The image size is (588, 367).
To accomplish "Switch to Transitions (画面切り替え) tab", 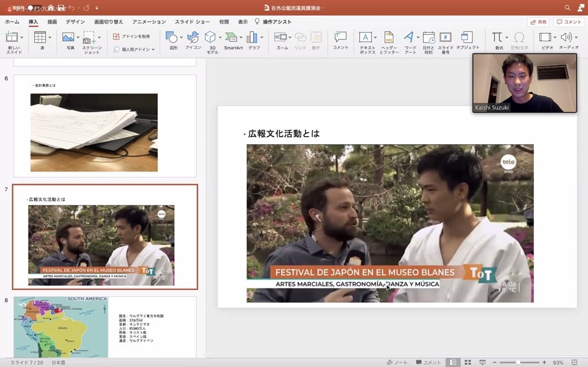I will (109, 22).
